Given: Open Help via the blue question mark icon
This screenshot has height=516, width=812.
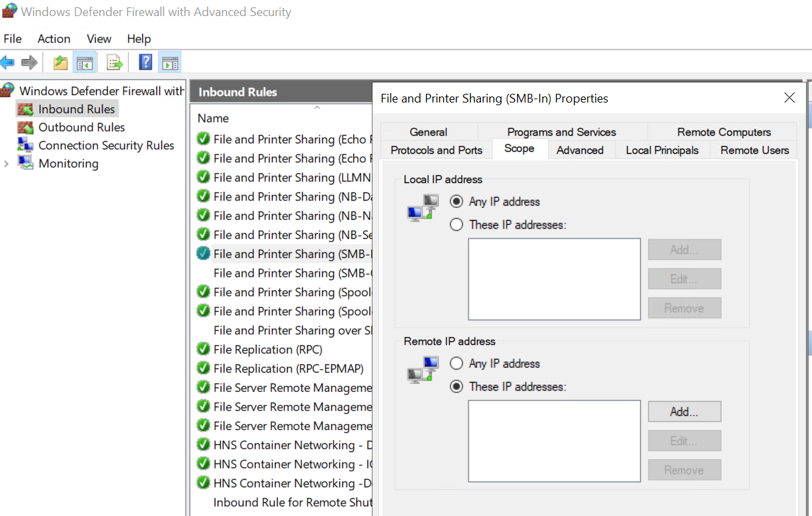Looking at the screenshot, I should pos(145,62).
